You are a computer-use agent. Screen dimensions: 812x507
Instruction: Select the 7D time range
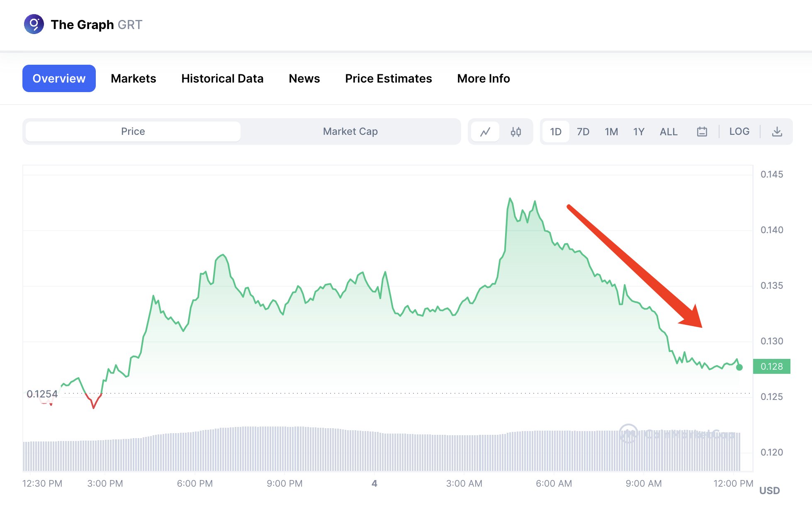[583, 132]
